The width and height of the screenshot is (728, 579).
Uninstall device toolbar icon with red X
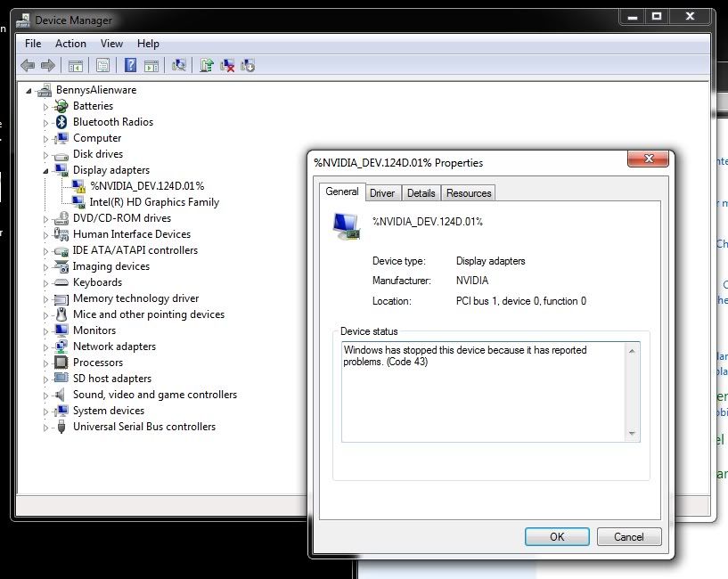point(227,65)
